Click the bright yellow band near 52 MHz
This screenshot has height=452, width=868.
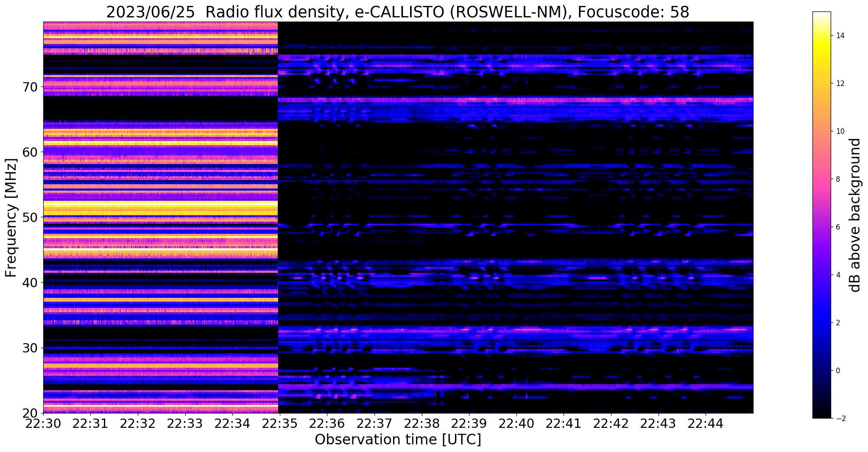(x=160, y=205)
